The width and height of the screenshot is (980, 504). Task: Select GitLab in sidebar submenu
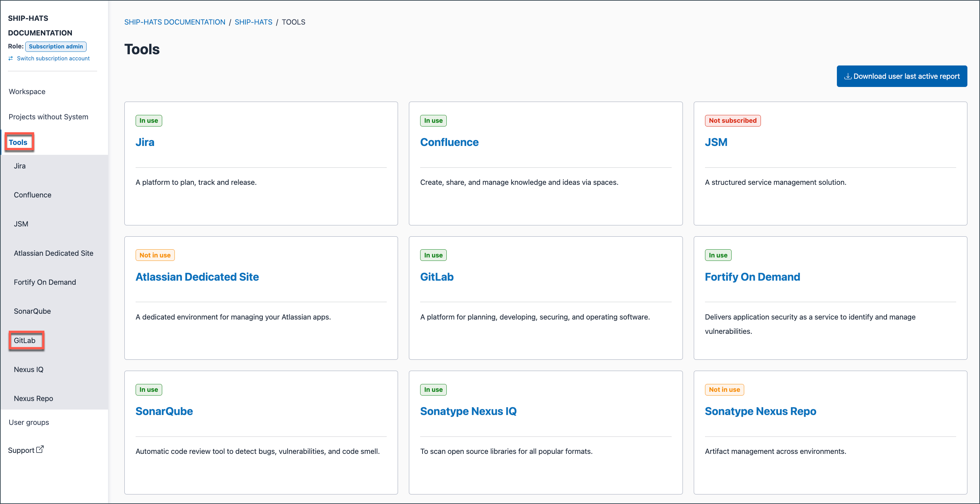point(25,340)
